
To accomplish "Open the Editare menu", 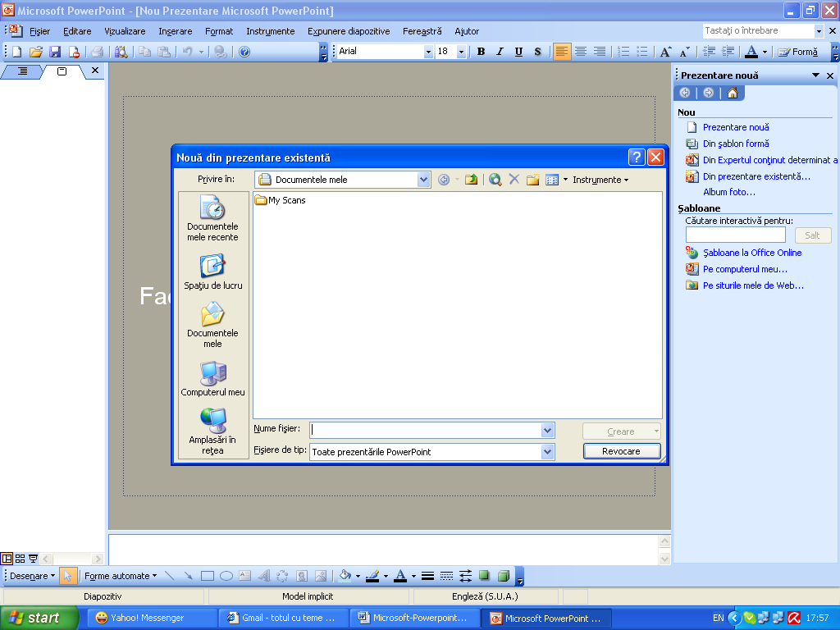I will pyautogui.click(x=77, y=31).
